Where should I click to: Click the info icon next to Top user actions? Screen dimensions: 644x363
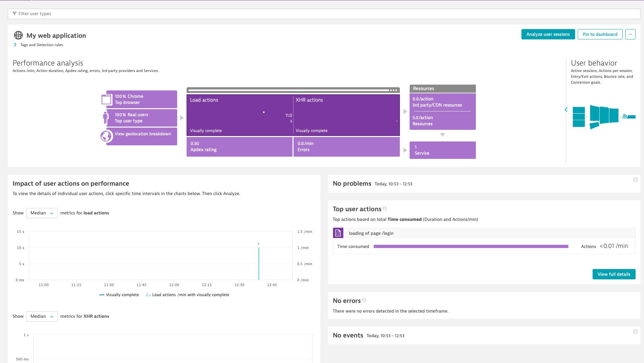[385, 208]
